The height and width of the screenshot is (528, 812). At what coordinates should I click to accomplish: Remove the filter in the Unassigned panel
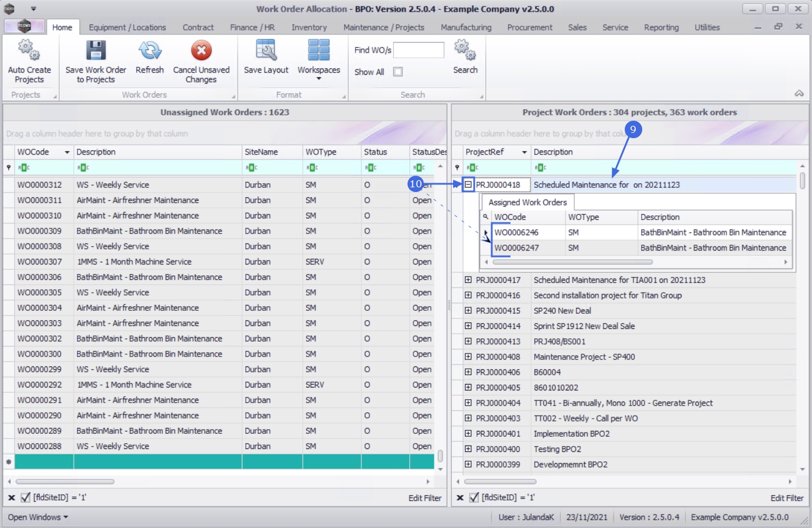pos(11,498)
